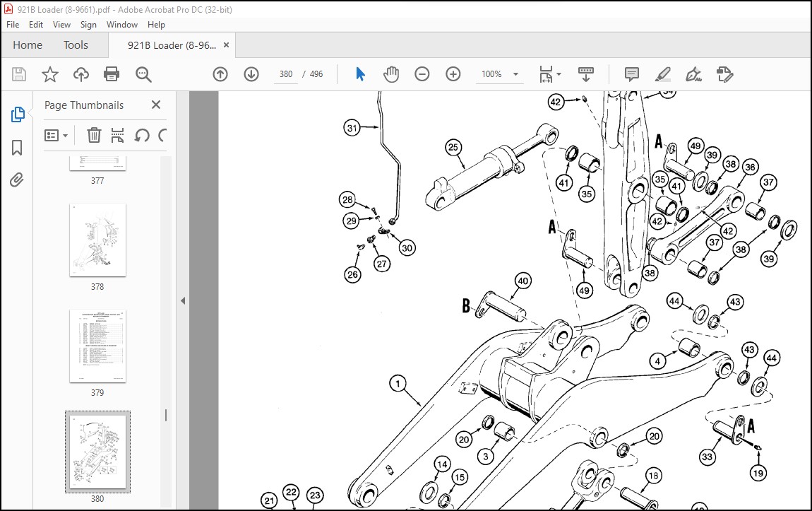Image resolution: width=812 pixels, height=511 pixels.
Task: Select partially visible page 377 thumbnail
Action: point(97,163)
